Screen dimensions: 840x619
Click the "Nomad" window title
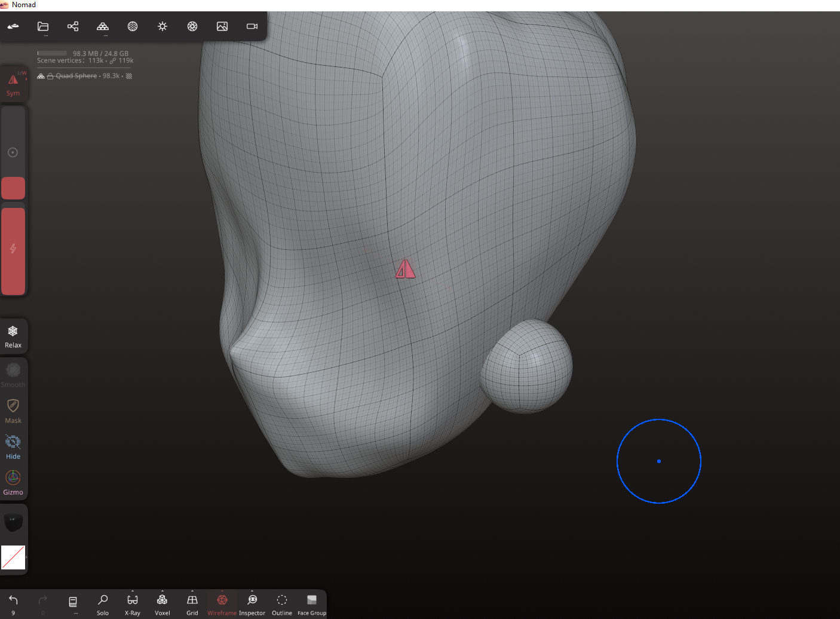(24, 5)
